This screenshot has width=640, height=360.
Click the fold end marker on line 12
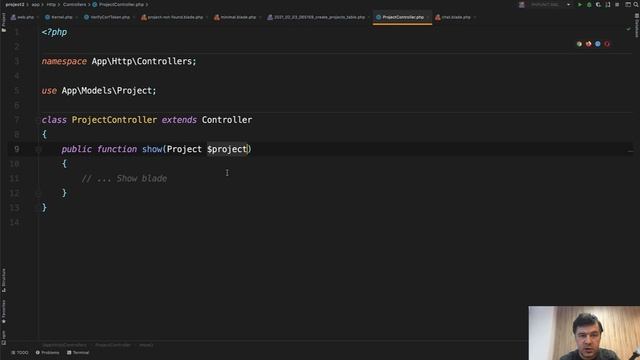point(38,193)
